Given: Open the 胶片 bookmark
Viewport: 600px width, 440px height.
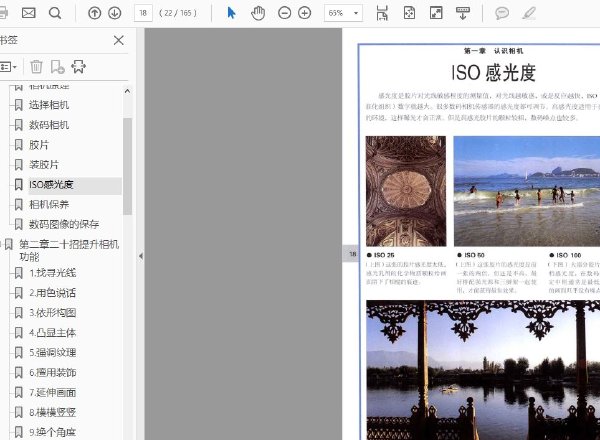Looking at the screenshot, I should click(39, 145).
